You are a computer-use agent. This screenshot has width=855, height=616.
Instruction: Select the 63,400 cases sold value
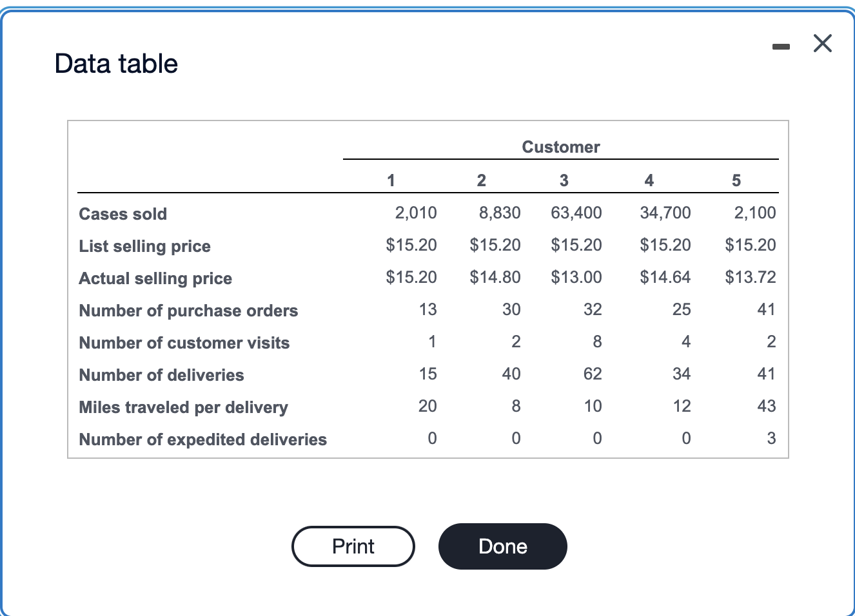tap(576, 213)
